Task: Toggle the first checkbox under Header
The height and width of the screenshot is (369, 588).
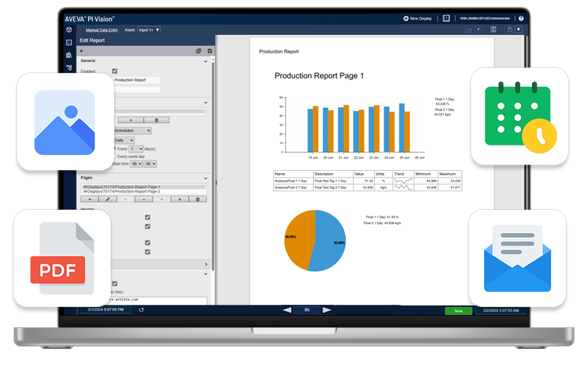Action: pos(147,217)
